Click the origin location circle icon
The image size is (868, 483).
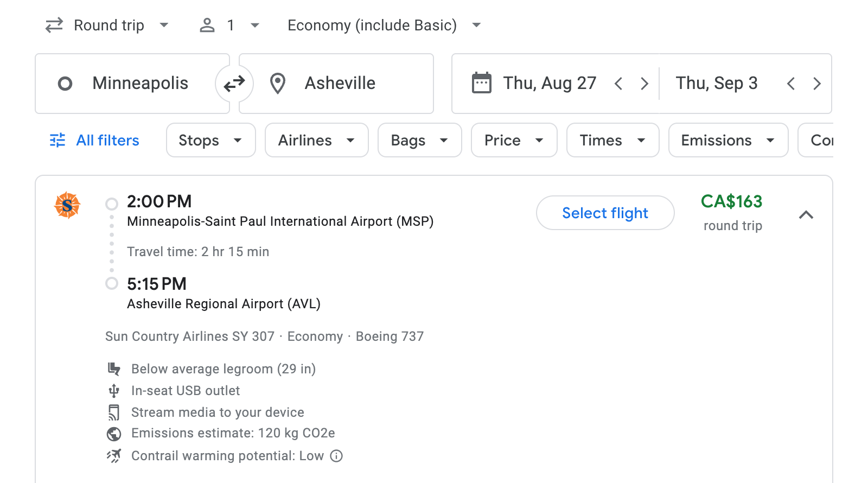65,83
